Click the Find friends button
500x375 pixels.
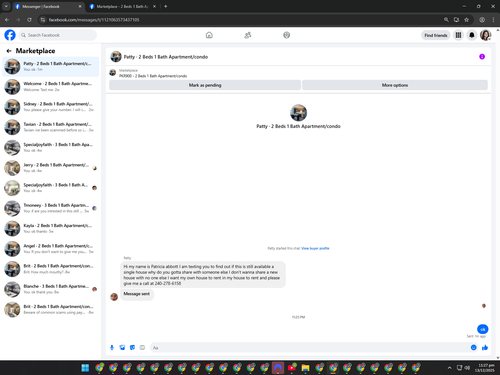coord(436,35)
